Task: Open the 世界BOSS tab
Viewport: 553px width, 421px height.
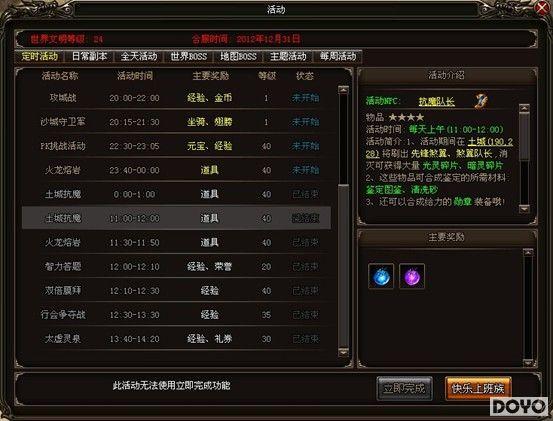Action: point(189,56)
